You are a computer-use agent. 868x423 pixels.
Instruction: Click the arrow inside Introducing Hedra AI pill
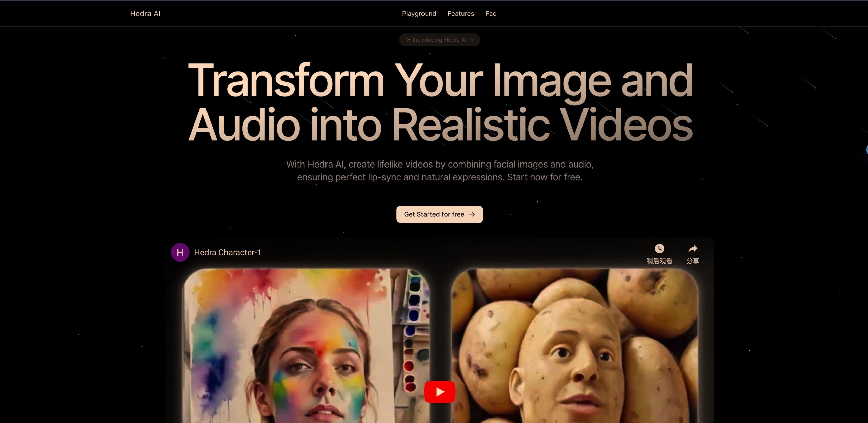tap(472, 40)
